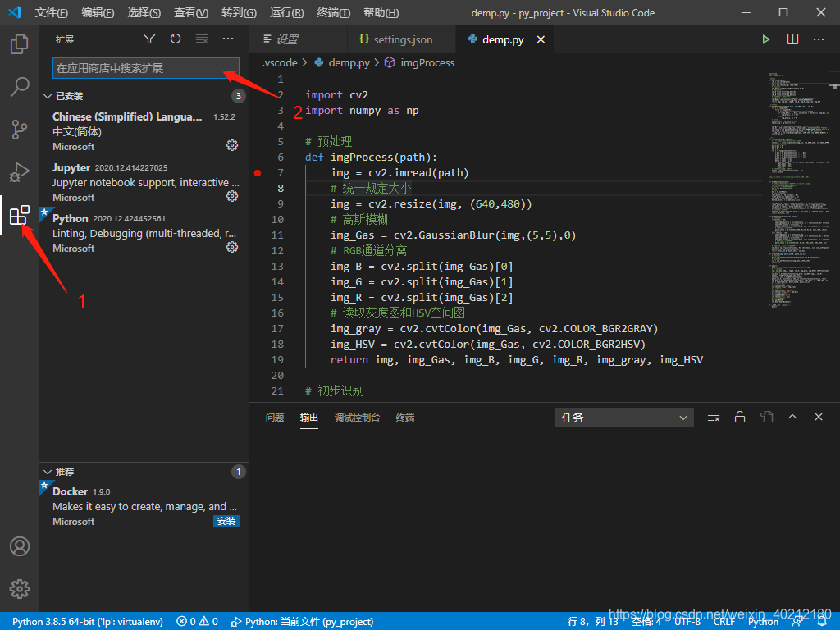Refresh the extensions list
This screenshot has width=840, height=630.
click(x=176, y=39)
